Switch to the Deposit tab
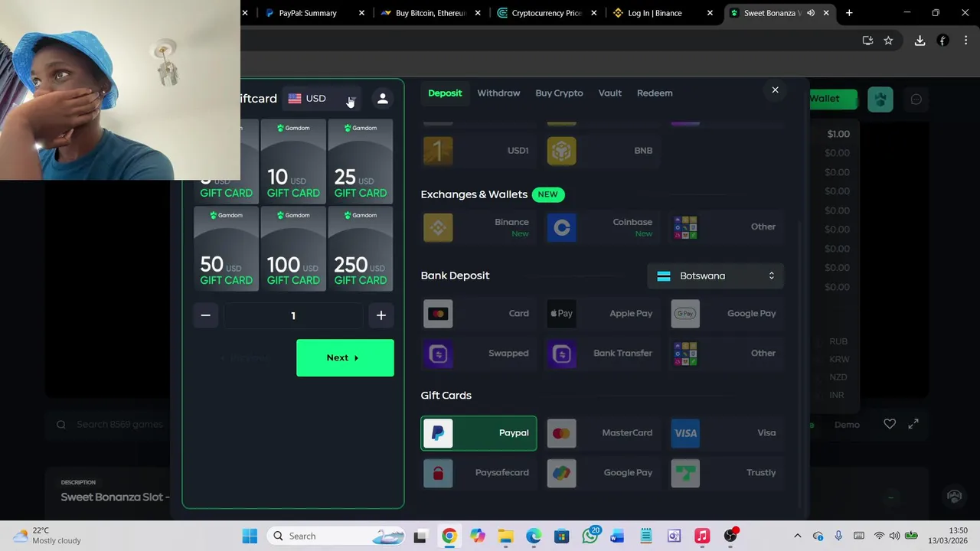The image size is (980, 551). tap(445, 93)
